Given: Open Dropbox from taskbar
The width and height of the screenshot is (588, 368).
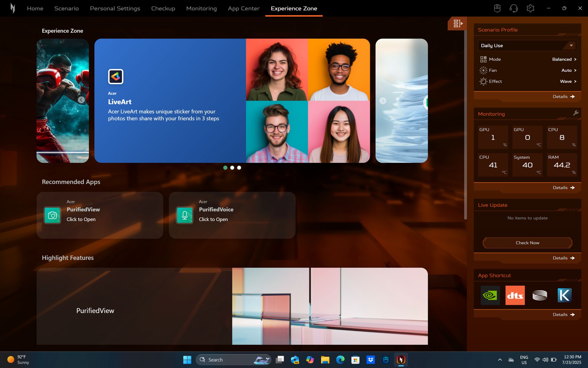Looking at the screenshot, I should point(371,360).
